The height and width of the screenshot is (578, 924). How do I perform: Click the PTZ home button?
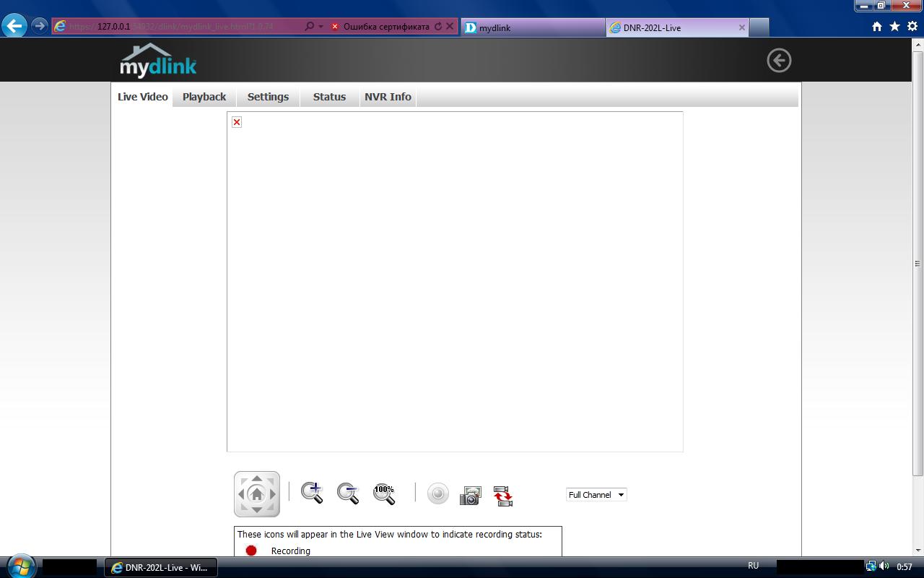point(257,495)
